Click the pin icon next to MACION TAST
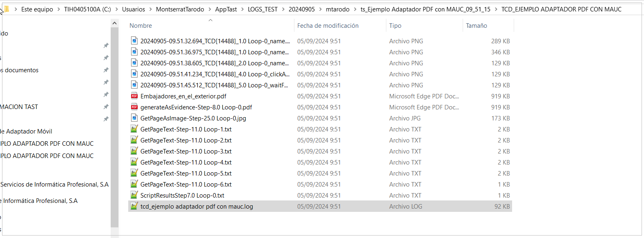 coord(106,107)
